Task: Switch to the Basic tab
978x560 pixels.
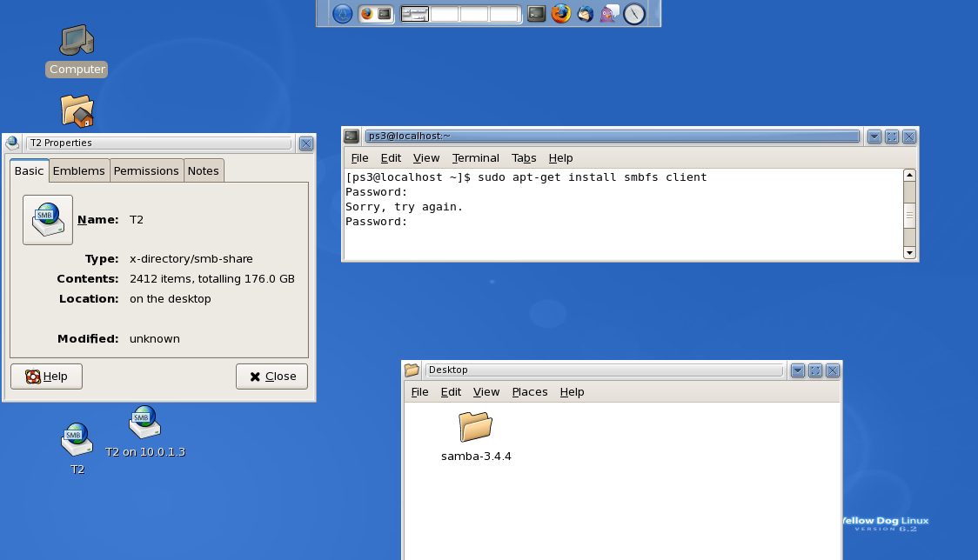Action: 30,170
